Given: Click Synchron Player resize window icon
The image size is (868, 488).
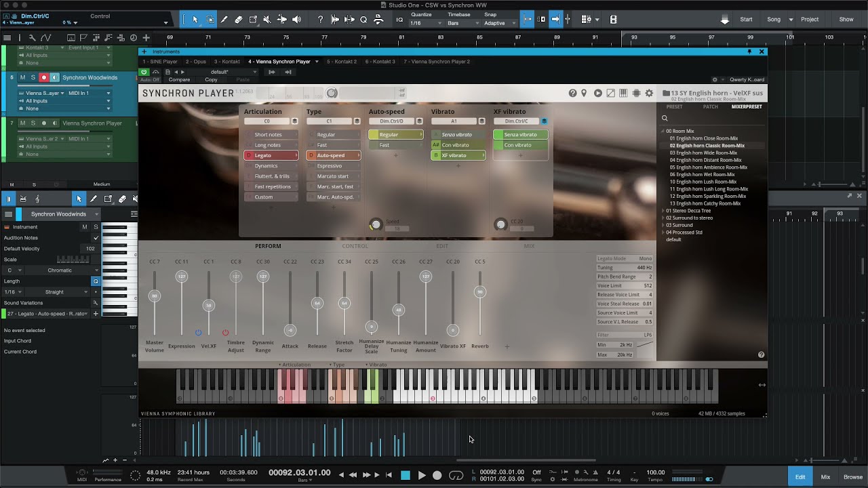Looking at the screenshot, I should 610,93.
